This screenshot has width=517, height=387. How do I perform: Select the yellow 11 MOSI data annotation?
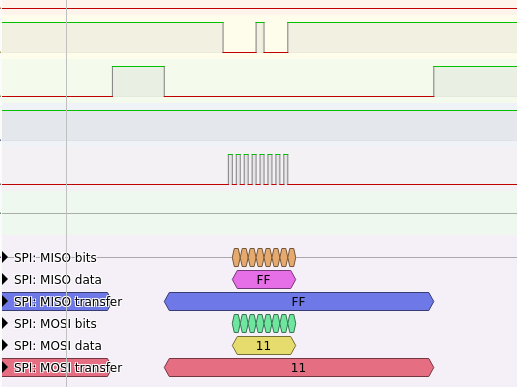264,345
